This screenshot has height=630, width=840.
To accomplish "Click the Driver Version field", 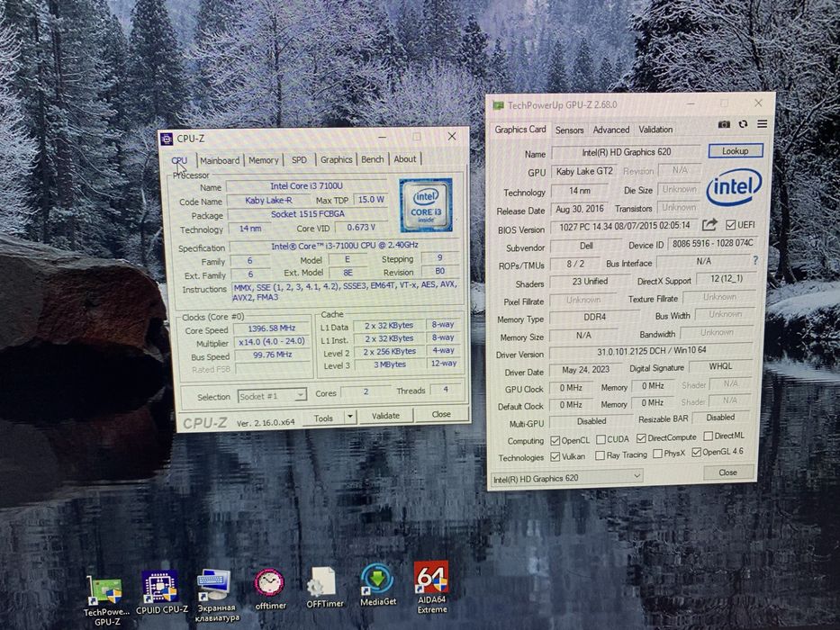I will (652, 351).
